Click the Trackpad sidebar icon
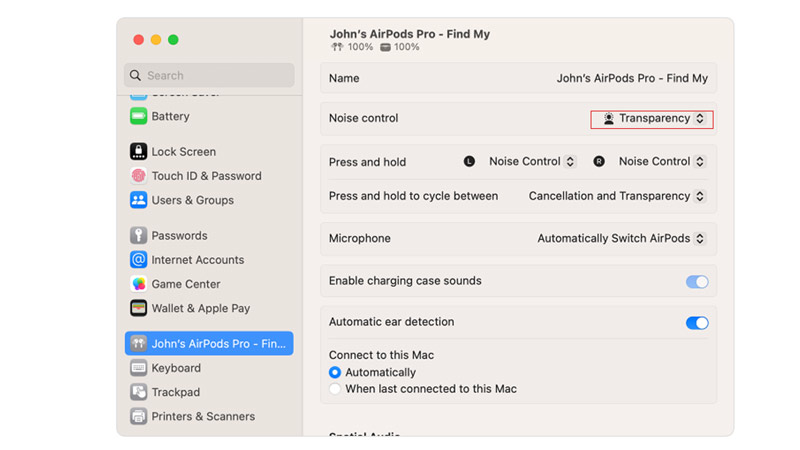 (138, 392)
